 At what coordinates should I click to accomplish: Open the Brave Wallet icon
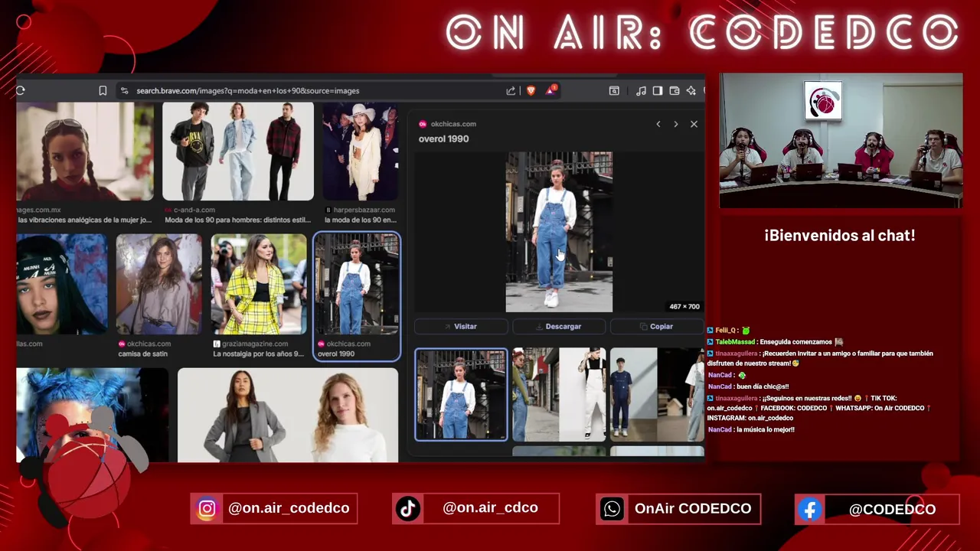[x=675, y=90]
